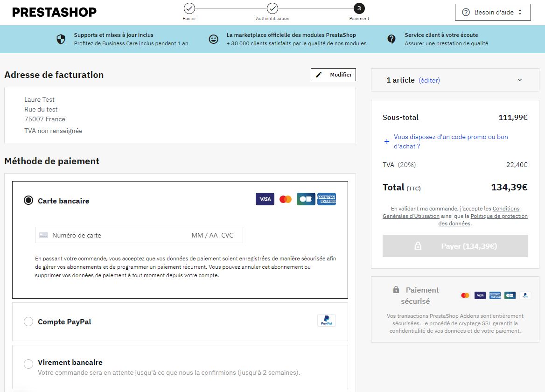Click the PrestaShop logo
Image resolution: width=545 pixels, height=392 pixels.
[x=54, y=12]
